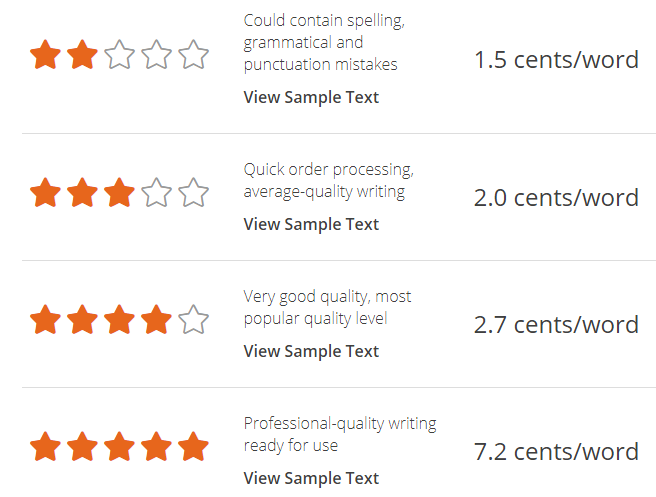
Task: Open View Sample Text for most popular level
Action: 311,351
